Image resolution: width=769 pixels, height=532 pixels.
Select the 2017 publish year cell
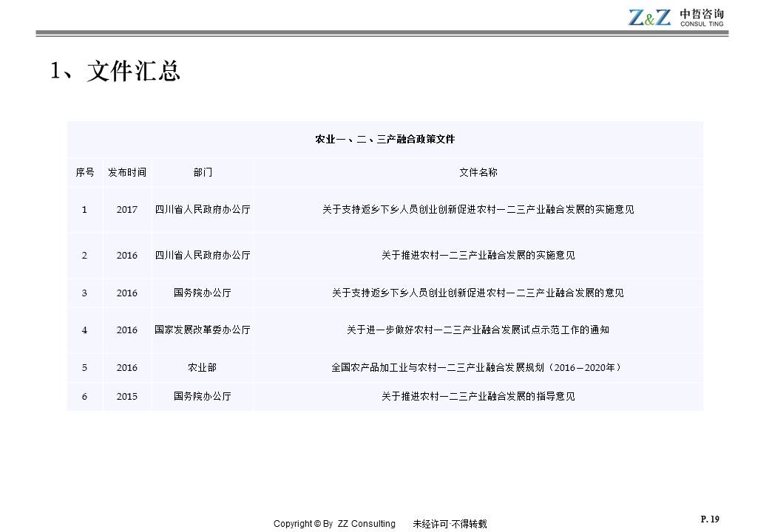[126, 210]
